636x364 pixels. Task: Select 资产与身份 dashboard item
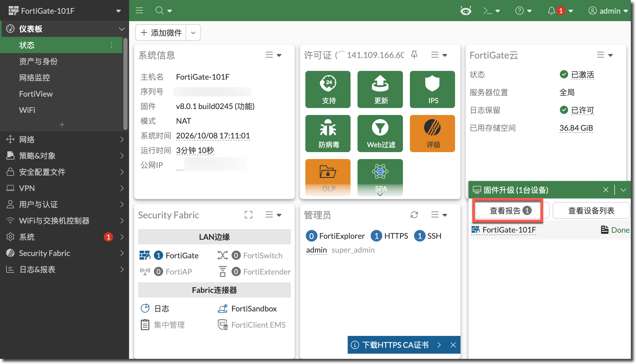pyautogui.click(x=61, y=61)
